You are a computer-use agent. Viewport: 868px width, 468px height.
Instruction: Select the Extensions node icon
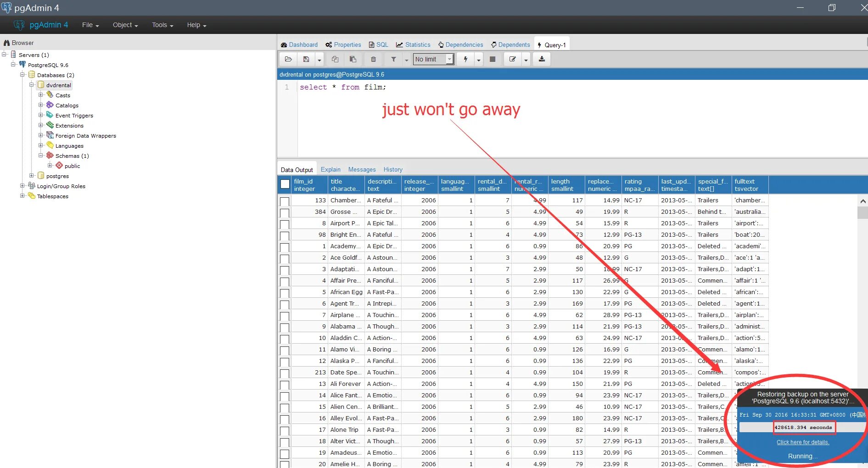pos(50,125)
